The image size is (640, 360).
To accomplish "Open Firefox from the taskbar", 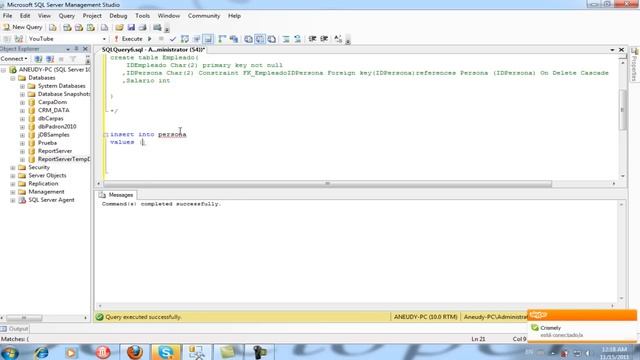I will (x=135, y=352).
